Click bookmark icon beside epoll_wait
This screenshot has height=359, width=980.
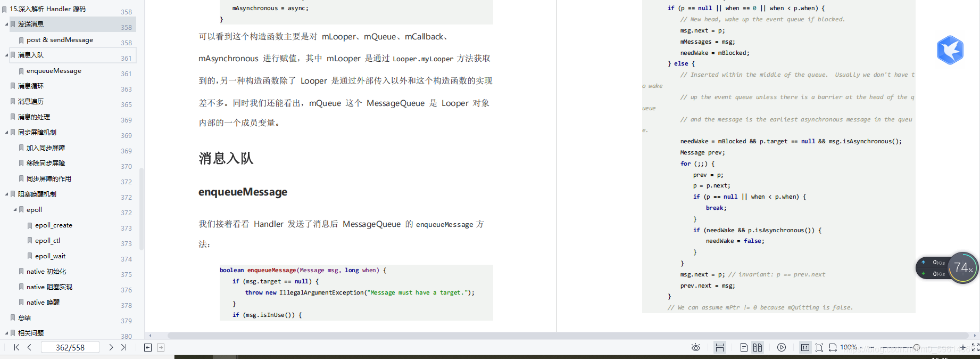tap(30, 256)
